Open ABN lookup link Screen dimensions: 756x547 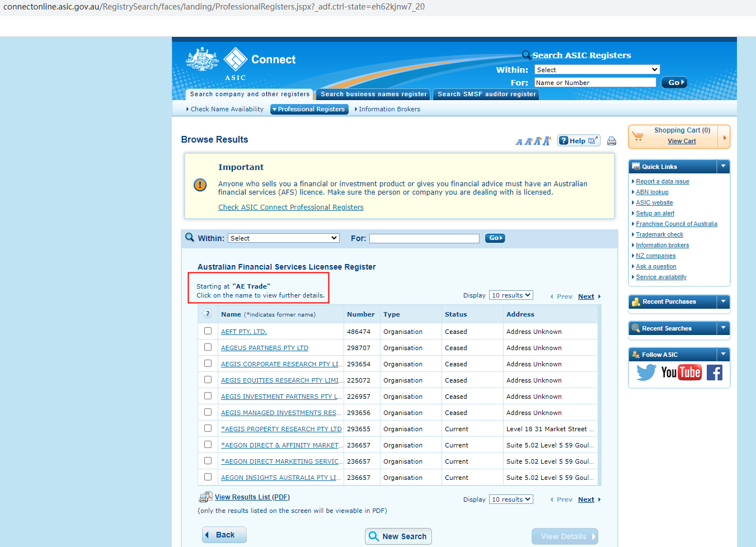point(652,192)
